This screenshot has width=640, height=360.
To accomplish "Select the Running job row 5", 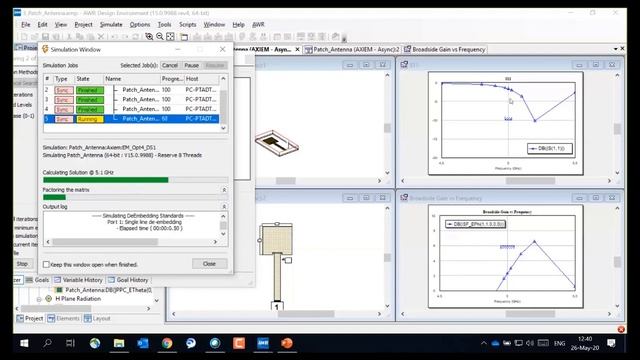I will pos(131,119).
